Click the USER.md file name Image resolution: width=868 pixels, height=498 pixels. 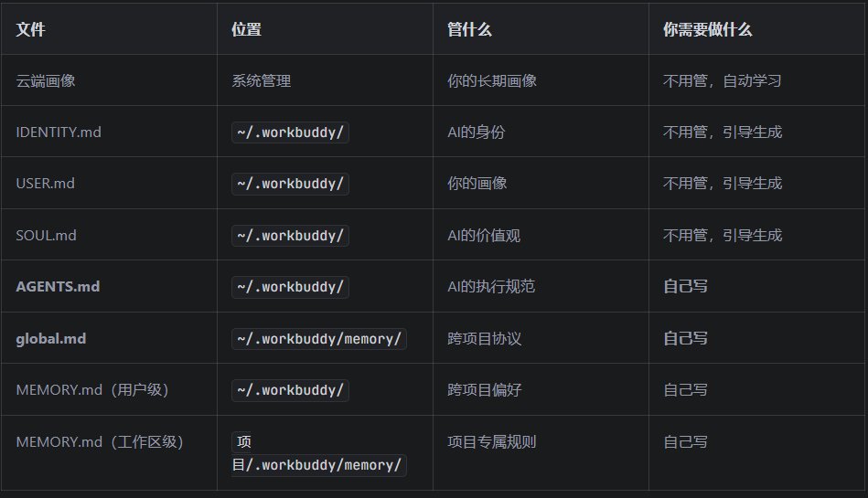46,184
